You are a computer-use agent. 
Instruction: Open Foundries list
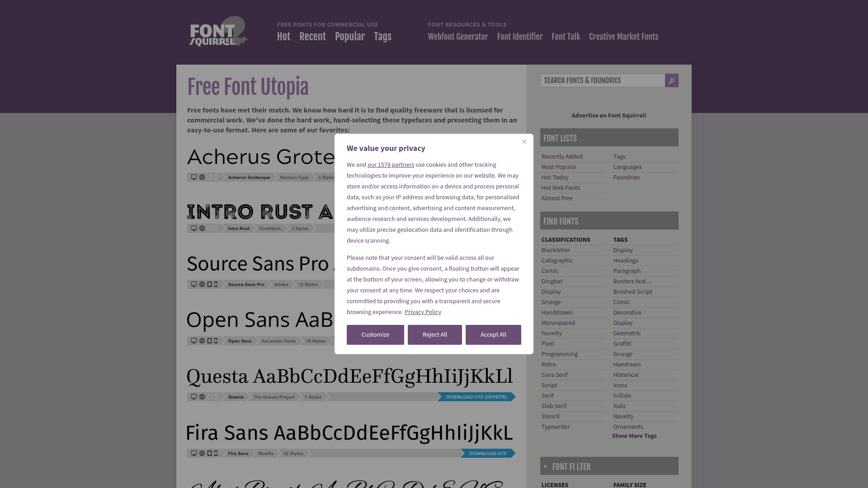(627, 178)
